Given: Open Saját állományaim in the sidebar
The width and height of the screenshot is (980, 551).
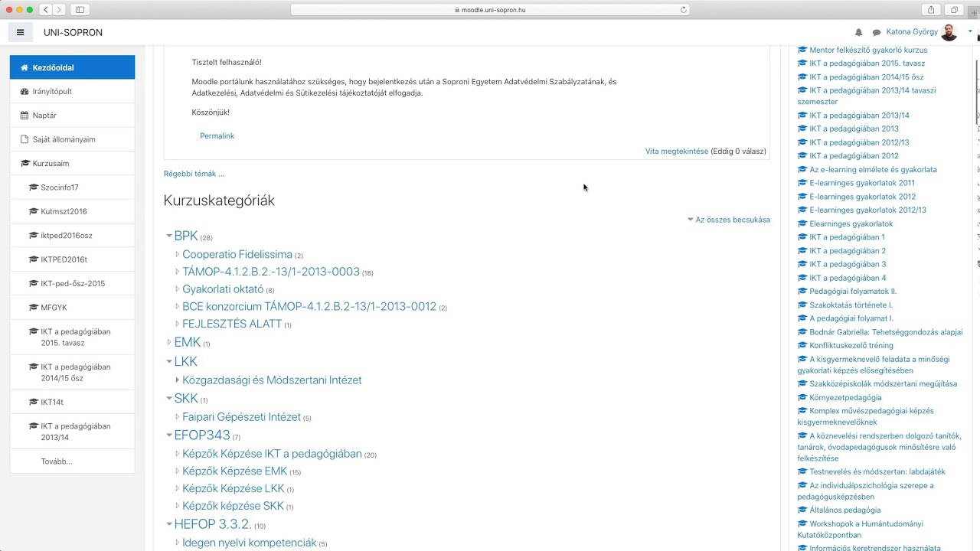Looking at the screenshot, I should pos(72,139).
